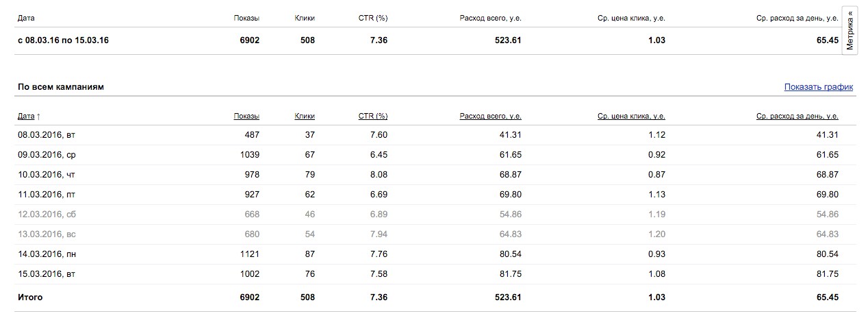868x329 pixels.
Task: Expand the Метрика side panel
Action: pos(850,31)
